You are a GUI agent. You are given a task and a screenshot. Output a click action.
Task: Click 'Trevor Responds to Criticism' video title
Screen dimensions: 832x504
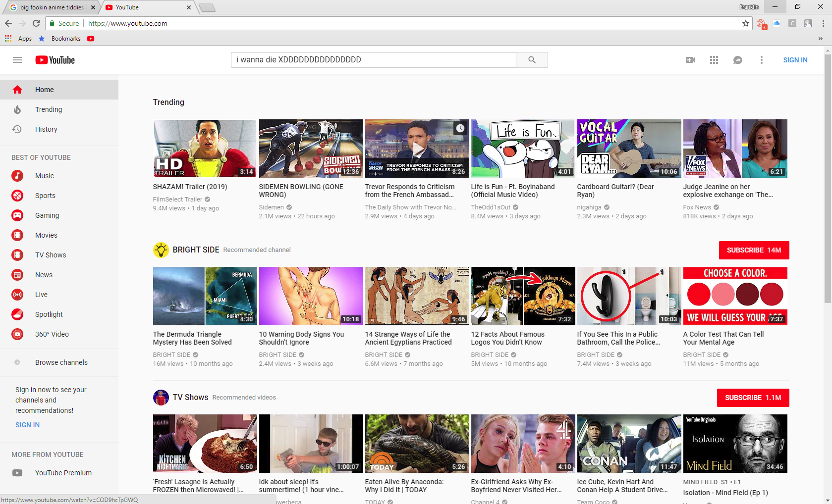click(410, 191)
